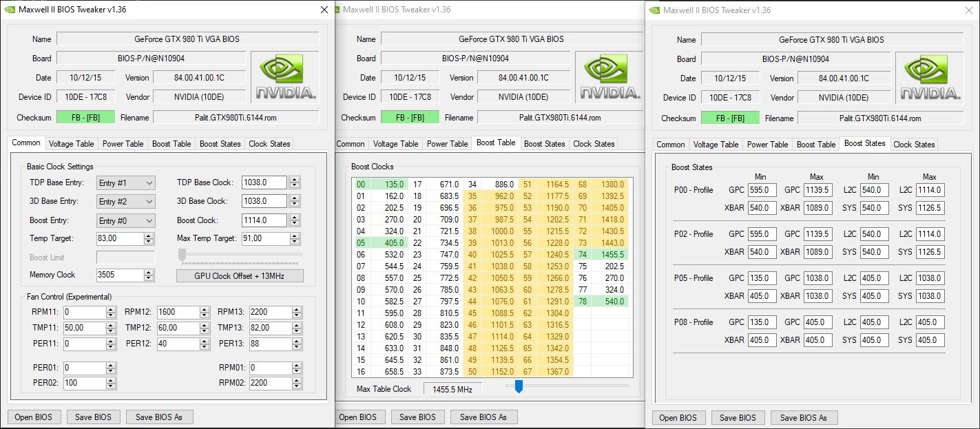Select boost clock entry 00 at 135.0

pyautogui.click(x=381, y=184)
